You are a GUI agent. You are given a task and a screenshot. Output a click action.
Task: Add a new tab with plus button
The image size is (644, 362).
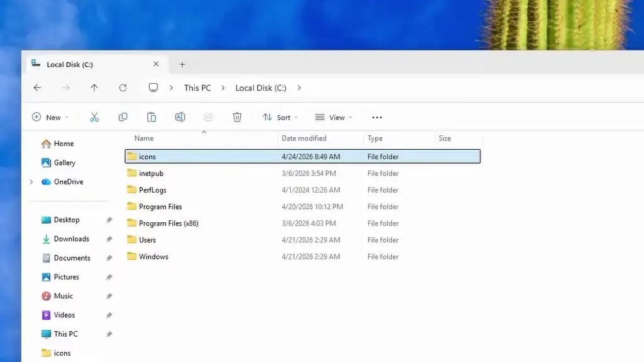click(x=182, y=64)
